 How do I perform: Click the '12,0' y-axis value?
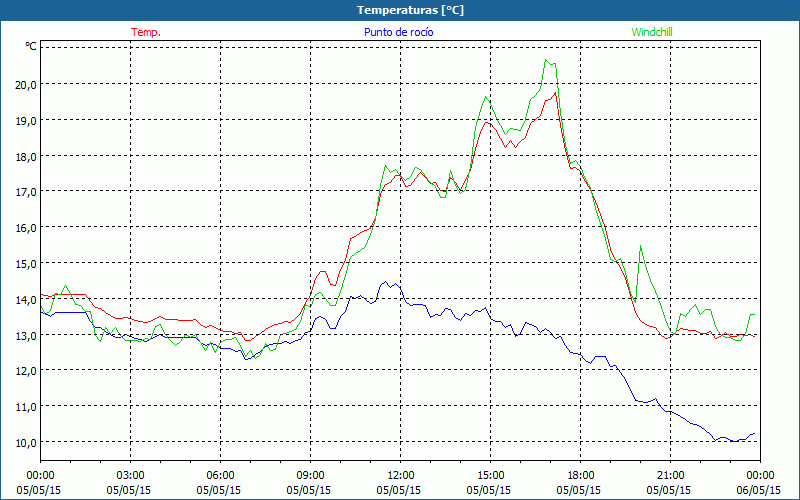point(26,371)
